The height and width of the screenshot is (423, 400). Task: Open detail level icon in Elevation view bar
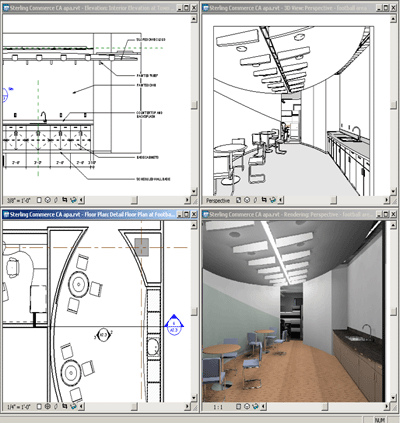click(x=39, y=200)
